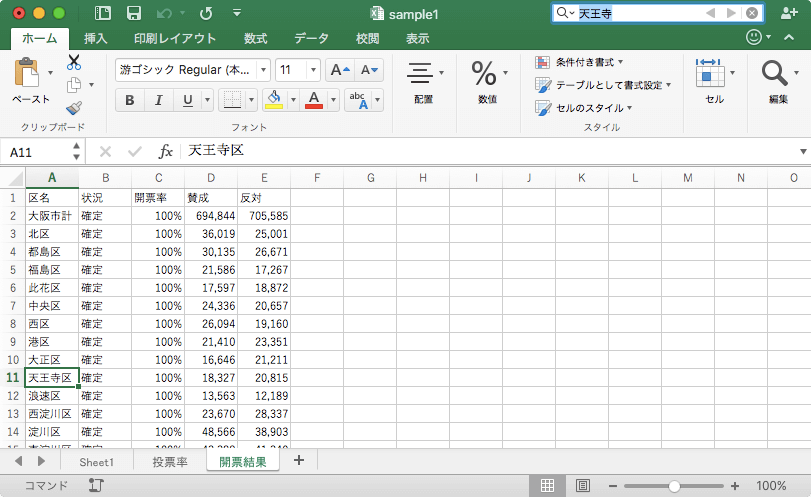The height and width of the screenshot is (497, 811).
Task: Open the Review (校閲) ribbon tab
Action: tap(368, 38)
